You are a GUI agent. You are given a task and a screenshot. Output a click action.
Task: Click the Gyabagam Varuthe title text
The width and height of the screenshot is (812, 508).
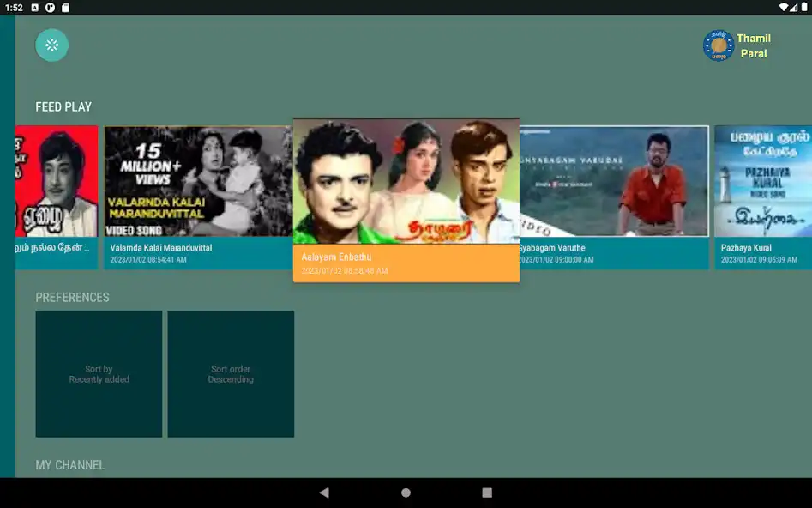pyautogui.click(x=552, y=248)
